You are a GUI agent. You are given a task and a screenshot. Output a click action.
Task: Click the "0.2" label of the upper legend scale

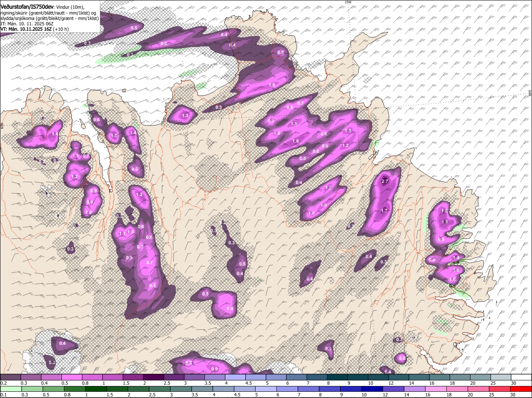pyautogui.click(x=3, y=383)
